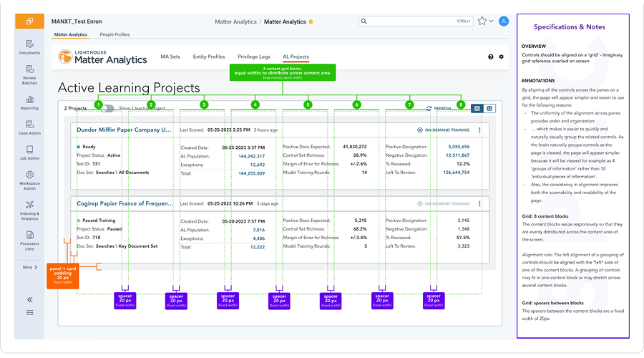The height and width of the screenshot is (358, 644).
Task: Open Privilege Logs tab
Action: tap(254, 57)
